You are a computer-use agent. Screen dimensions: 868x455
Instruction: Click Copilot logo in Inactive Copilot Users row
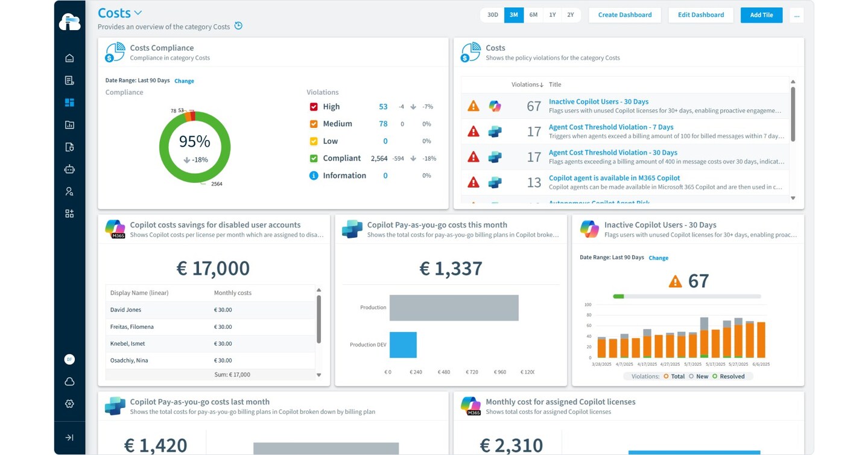[495, 106]
